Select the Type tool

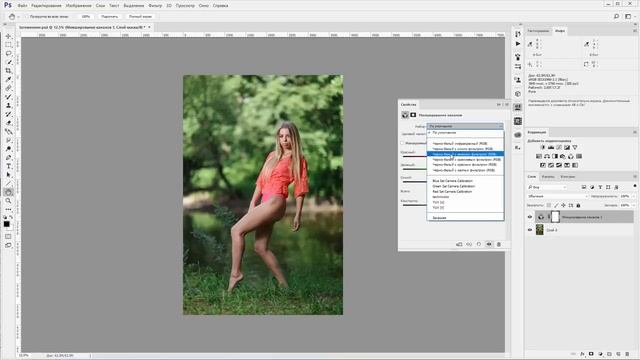[x=9, y=166]
